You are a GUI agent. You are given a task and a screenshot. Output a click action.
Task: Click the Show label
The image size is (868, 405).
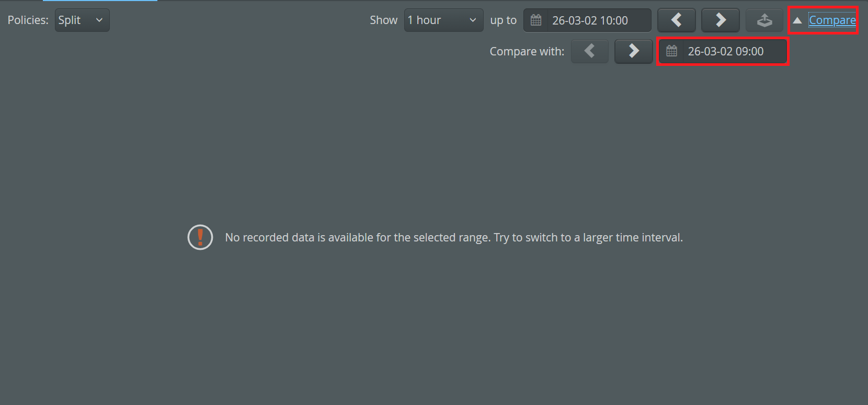point(383,20)
